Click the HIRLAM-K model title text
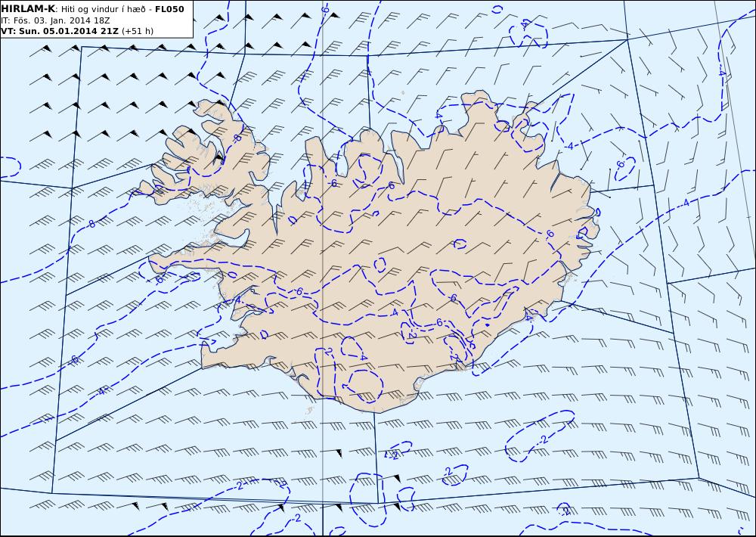This screenshot has height=537, width=756. coord(28,9)
